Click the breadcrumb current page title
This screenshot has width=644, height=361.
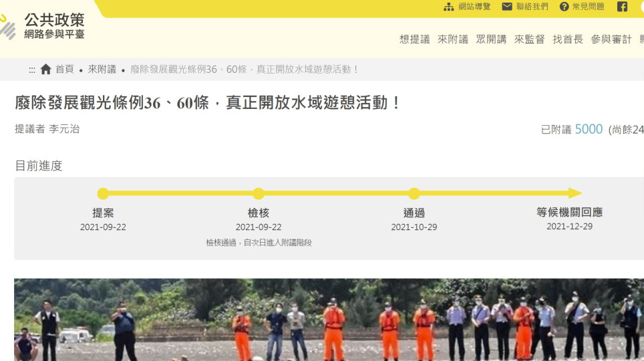click(245, 69)
